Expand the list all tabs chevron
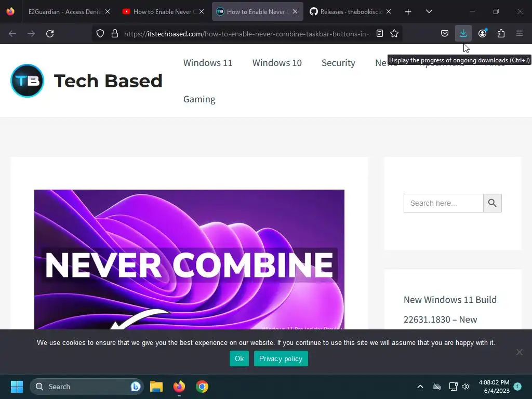This screenshot has width=532, height=399. (429, 11)
